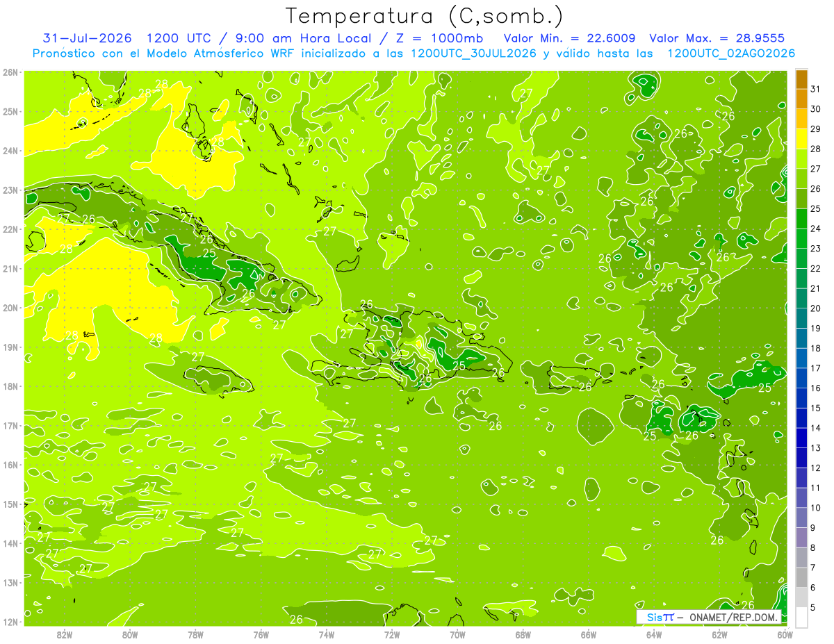Click the '20N' latitude axis label
This screenshot has height=644, width=834.
click(10, 308)
